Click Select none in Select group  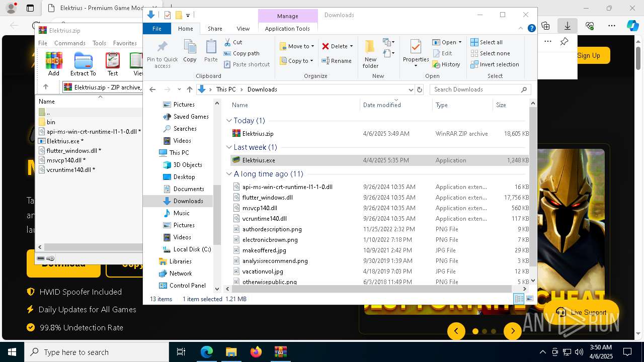coord(490,53)
